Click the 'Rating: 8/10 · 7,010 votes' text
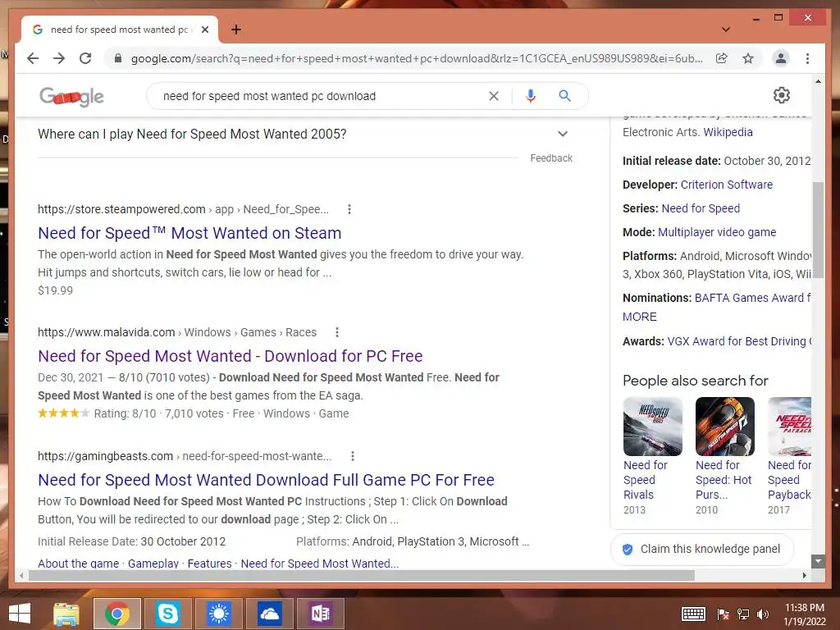840x630 pixels. coord(158,413)
